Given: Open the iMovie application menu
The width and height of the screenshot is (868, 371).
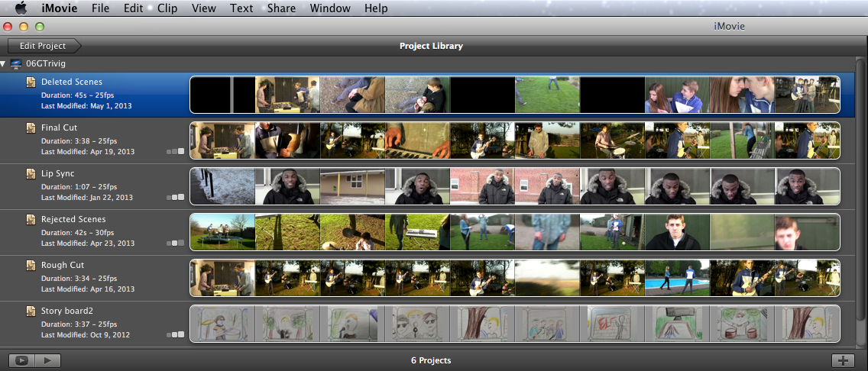Looking at the screenshot, I should click(x=60, y=8).
